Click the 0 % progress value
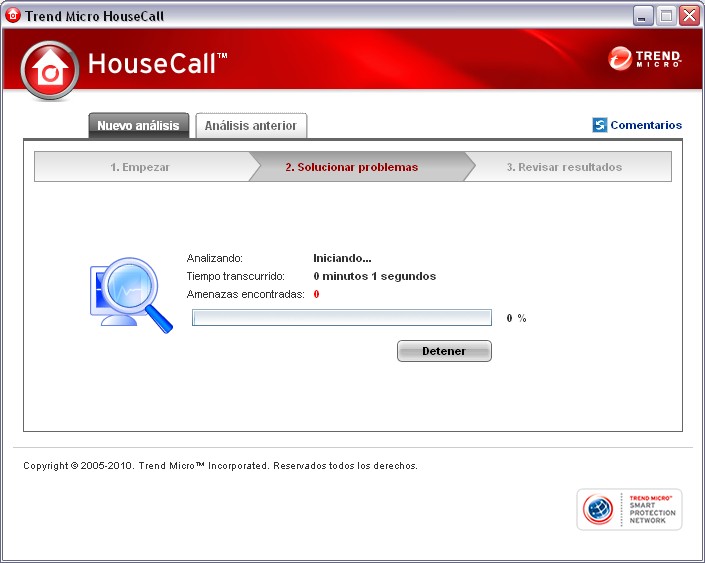Viewport: 705px width, 563px height. click(x=516, y=318)
